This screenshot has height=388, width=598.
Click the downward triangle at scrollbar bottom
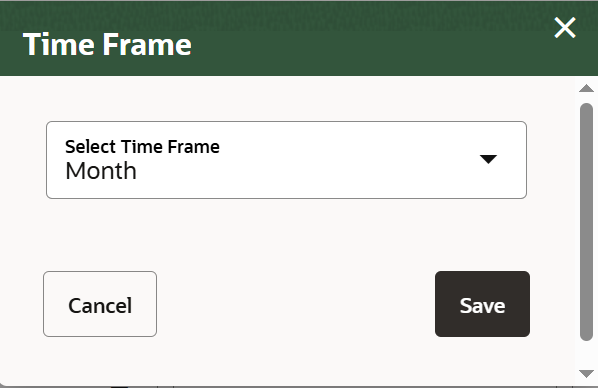click(586, 374)
